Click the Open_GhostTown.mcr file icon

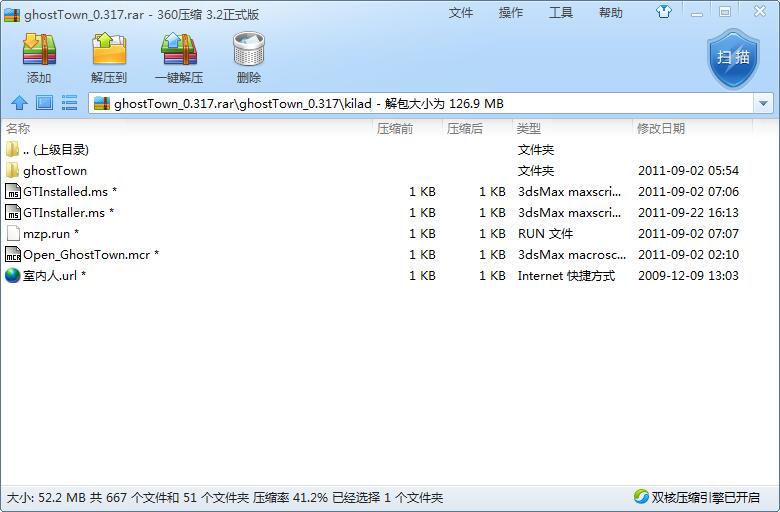[x=12, y=254]
